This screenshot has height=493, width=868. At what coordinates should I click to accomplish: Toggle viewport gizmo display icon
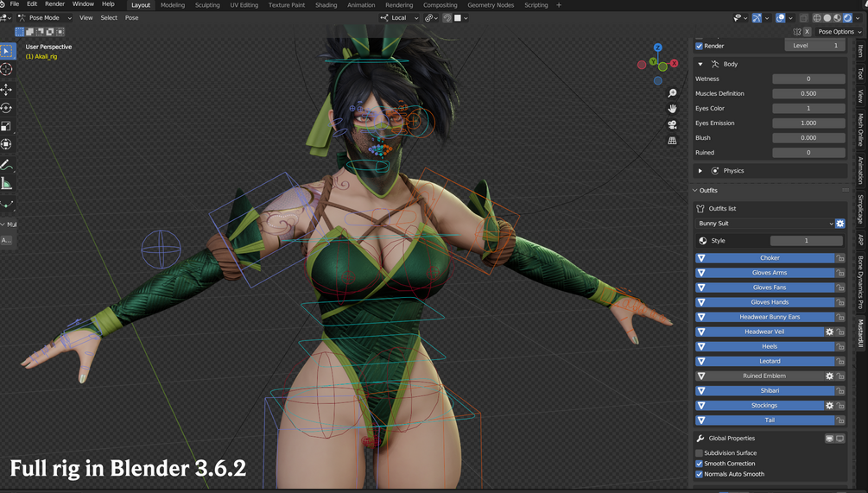(757, 18)
